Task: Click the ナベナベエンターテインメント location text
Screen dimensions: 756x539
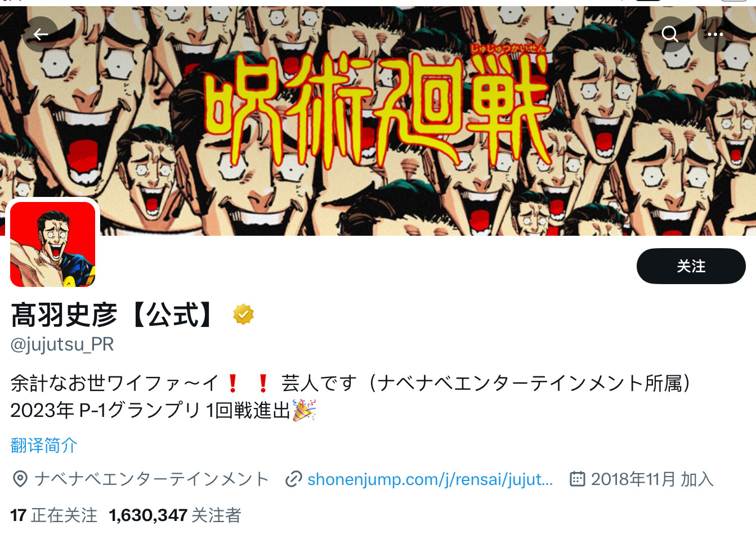Action: [152, 479]
